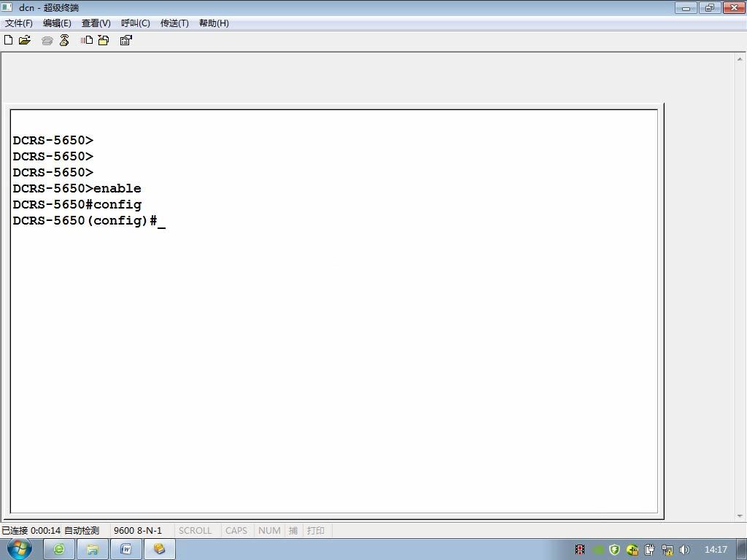Click the NUM indicator in the status bar
The image size is (747, 560).
tap(269, 531)
